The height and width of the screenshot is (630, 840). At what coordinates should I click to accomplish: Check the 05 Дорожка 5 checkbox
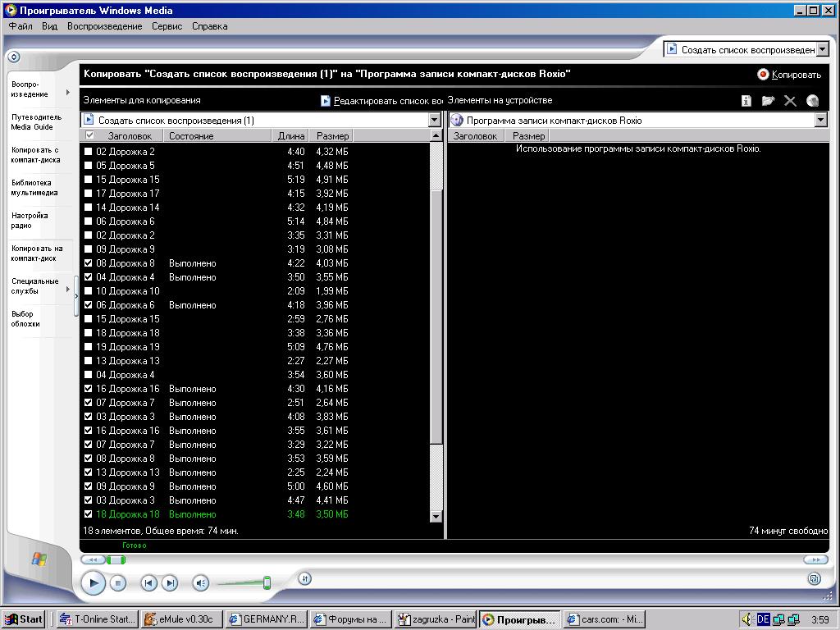tap(89, 166)
